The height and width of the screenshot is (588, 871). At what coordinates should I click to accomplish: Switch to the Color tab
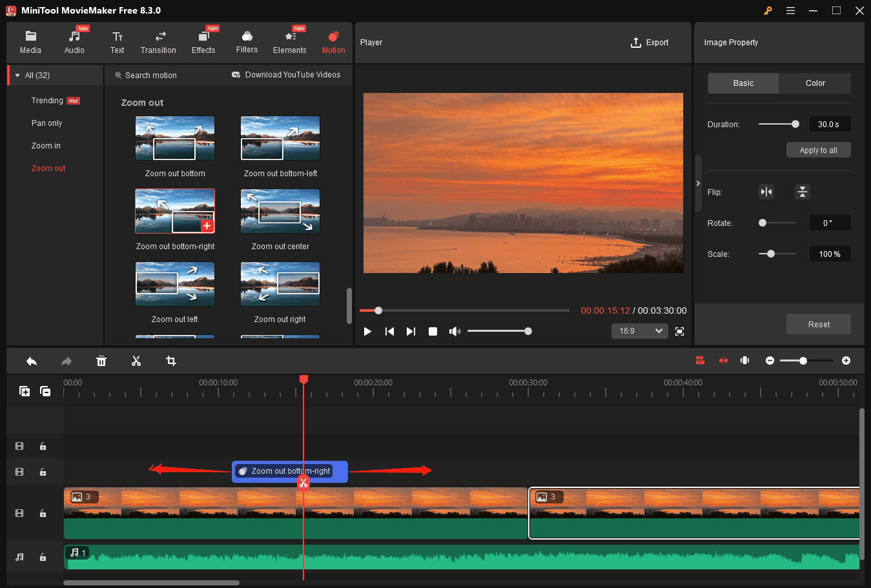tap(815, 83)
